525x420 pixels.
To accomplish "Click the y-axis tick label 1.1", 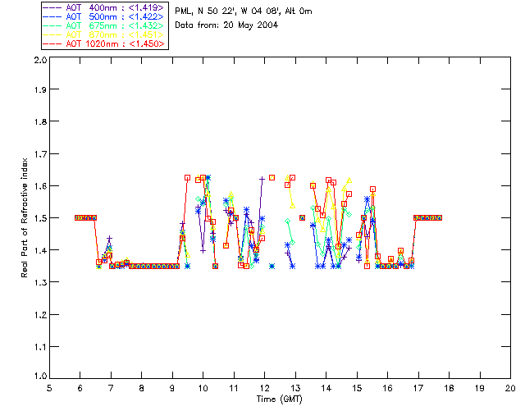I will pyautogui.click(x=40, y=347).
